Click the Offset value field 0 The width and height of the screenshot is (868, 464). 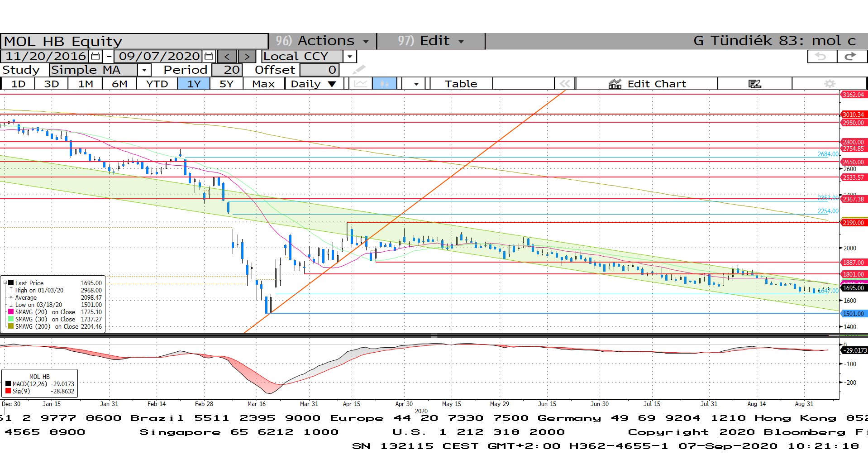[x=320, y=70]
